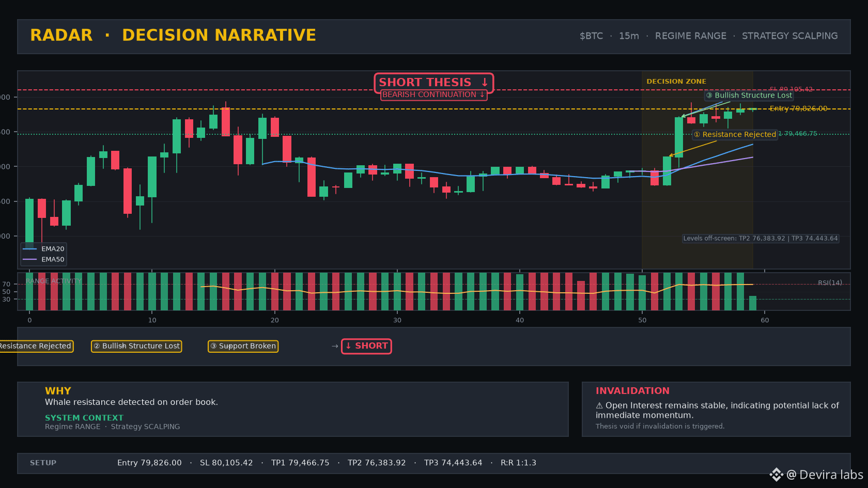Click the R:R 1:1.3 ratio value

518,463
